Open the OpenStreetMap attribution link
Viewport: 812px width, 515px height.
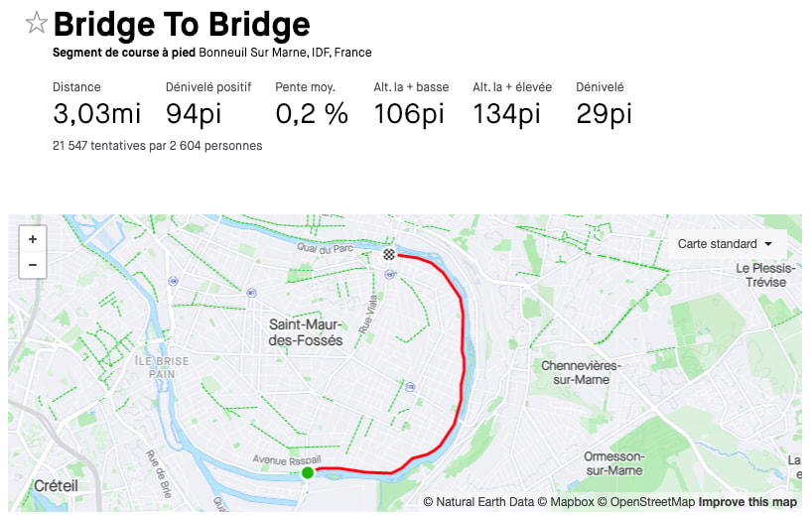652,502
